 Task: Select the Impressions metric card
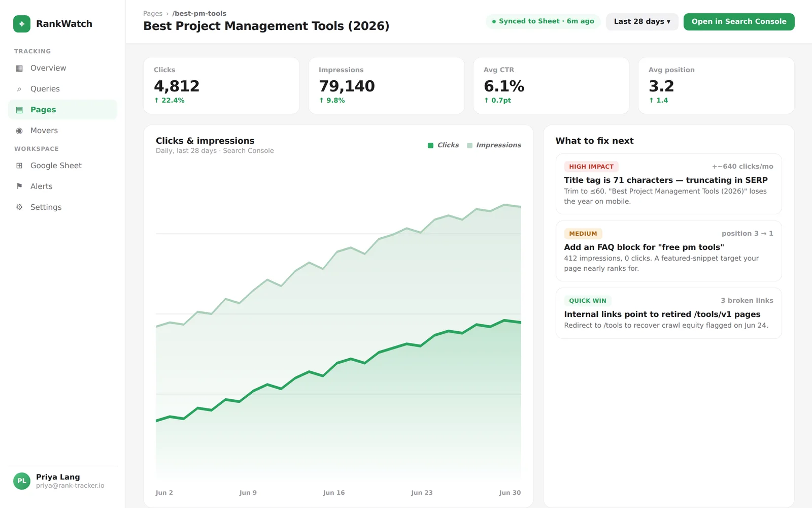(386, 85)
